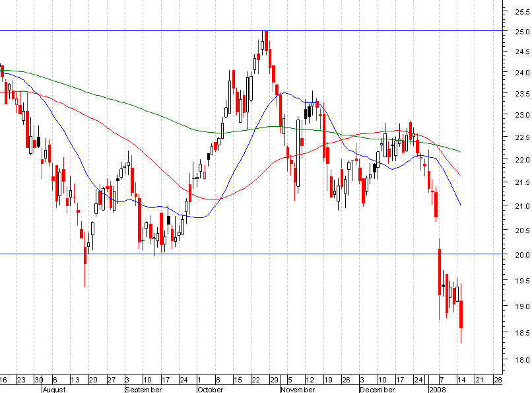Click the big red gap-down candle crossing 20.0
Viewport: 532px width, 393px height.
(440, 272)
